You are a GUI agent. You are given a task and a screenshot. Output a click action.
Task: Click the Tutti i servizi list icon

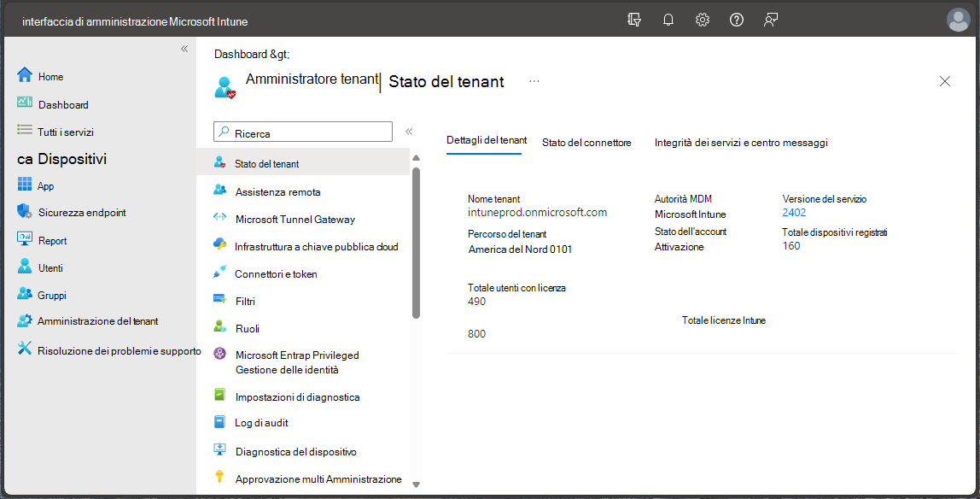point(25,131)
